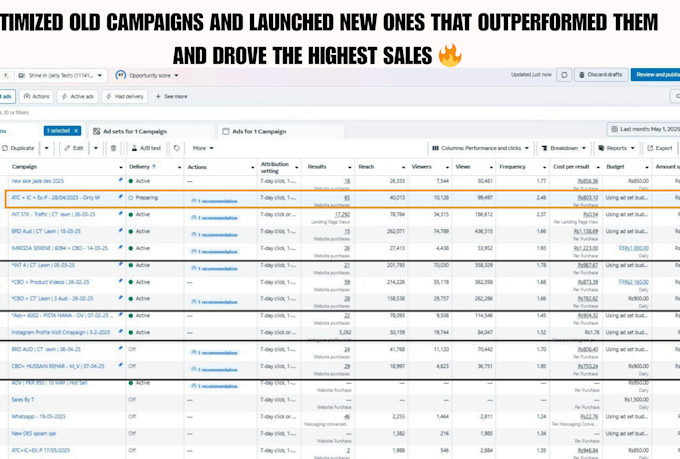680x459 pixels.
Task: Click the account icon beside Shine In name
Action: click(x=21, y=75)
